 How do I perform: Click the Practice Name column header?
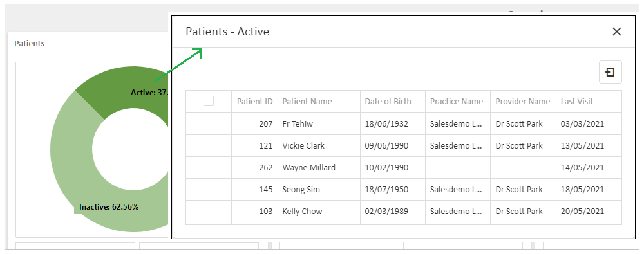coord(457,102)
